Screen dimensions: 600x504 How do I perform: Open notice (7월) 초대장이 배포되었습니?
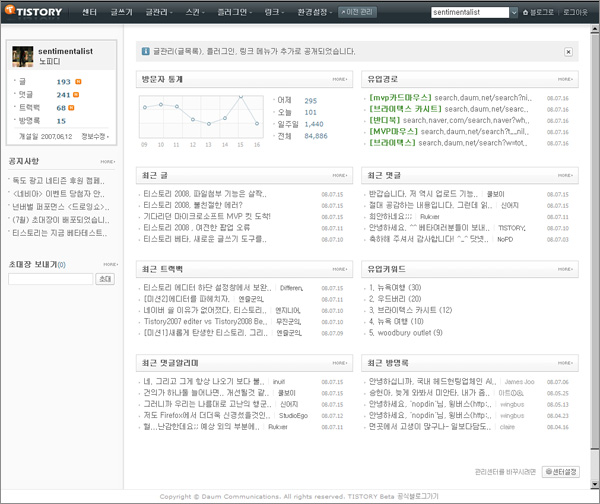60,220
